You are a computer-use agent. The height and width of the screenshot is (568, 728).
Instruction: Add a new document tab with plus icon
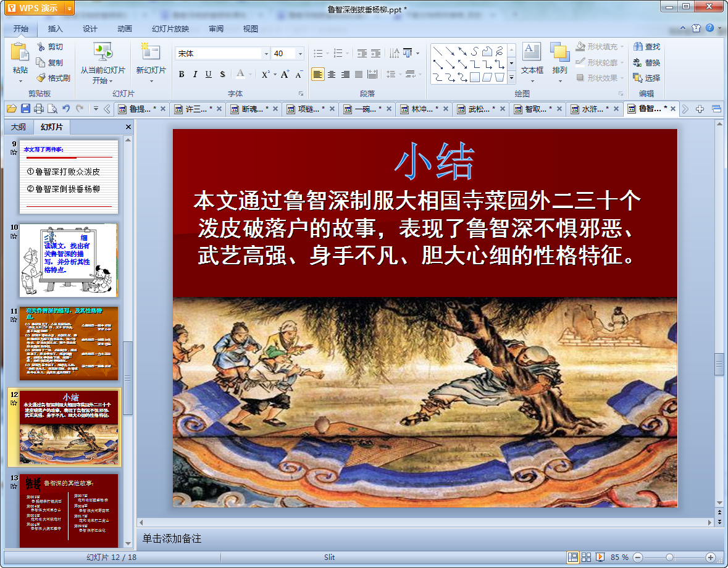point(700,109)
